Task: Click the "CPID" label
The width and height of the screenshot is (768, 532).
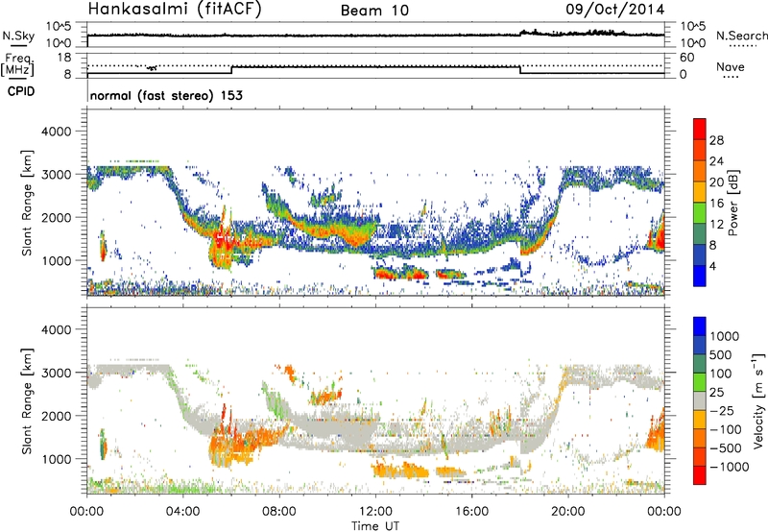Action: 21,91
